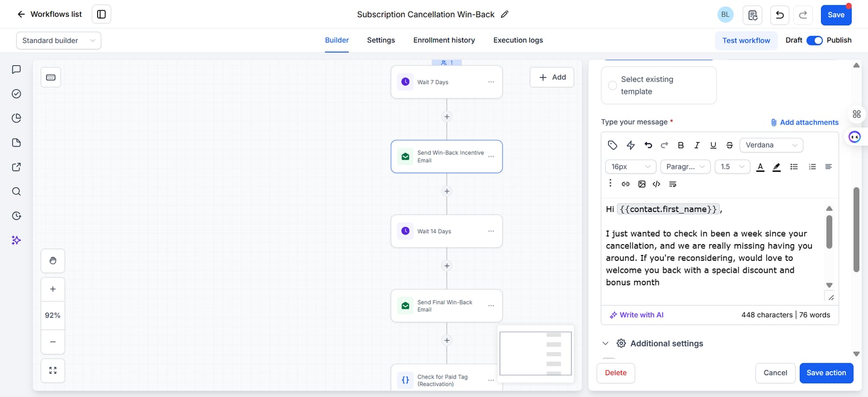Apply bold formatting to message text

click(x=681, y=145)
